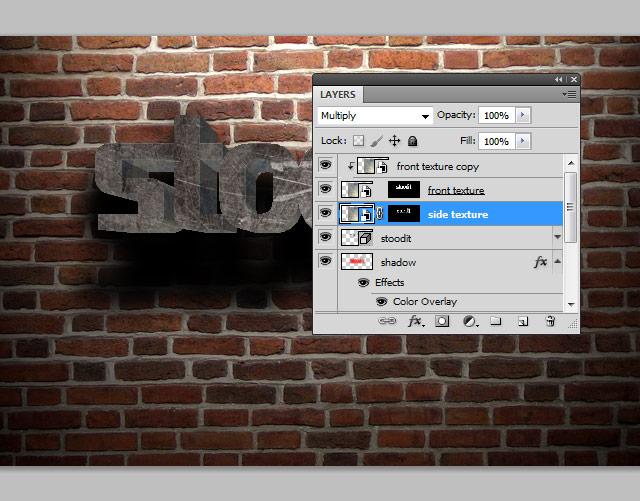
Task: Create a new layer icon
Action: 523,321
